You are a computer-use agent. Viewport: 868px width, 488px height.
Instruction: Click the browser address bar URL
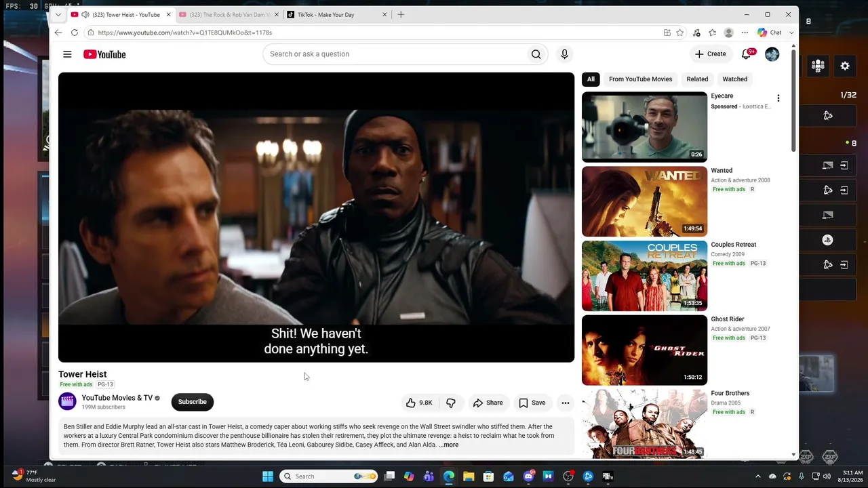[x=184, y=33]
